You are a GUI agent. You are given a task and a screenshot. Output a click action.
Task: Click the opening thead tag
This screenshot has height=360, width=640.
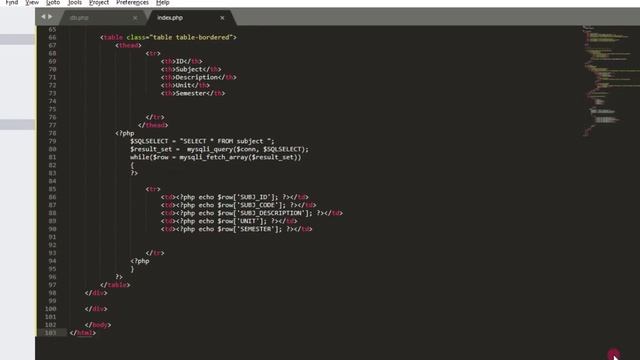[x=128, y=45]
